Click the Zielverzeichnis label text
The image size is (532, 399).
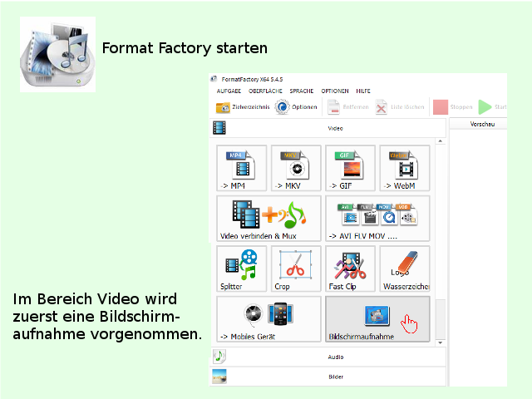(x=251, y=107)
